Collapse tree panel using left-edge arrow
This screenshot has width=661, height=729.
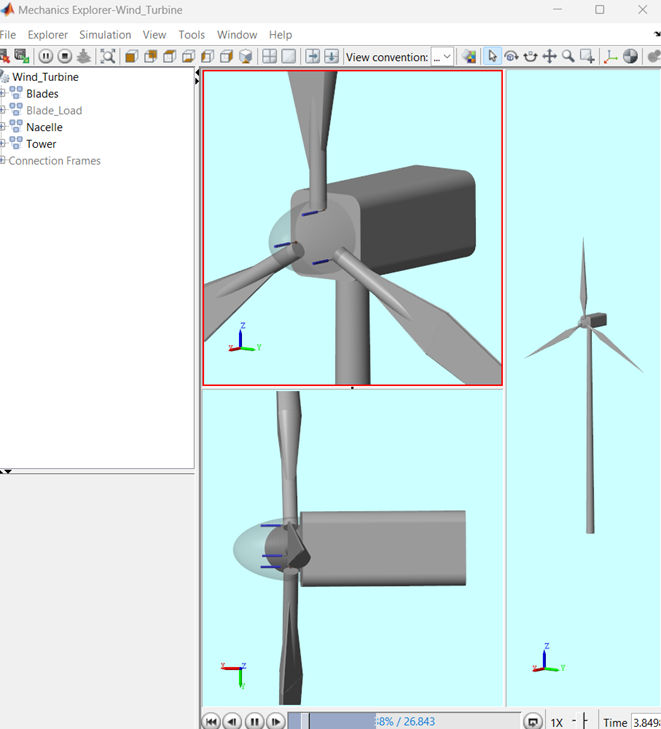[197, 73]
